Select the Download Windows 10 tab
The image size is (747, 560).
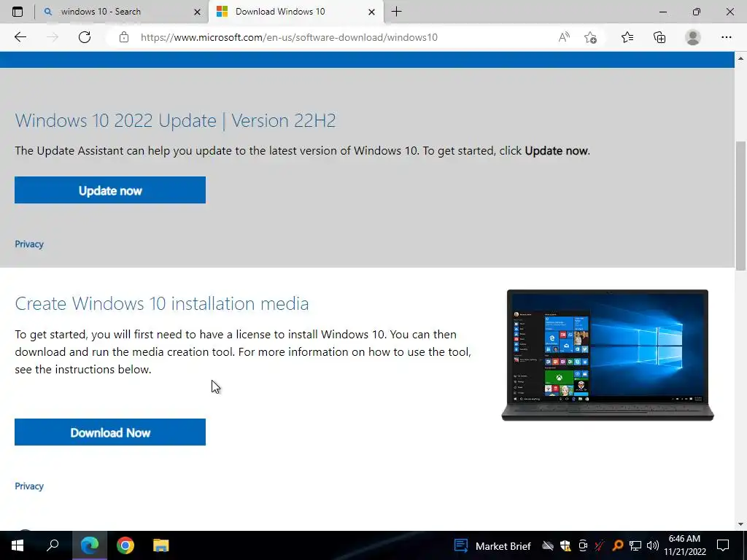[296, 12]
